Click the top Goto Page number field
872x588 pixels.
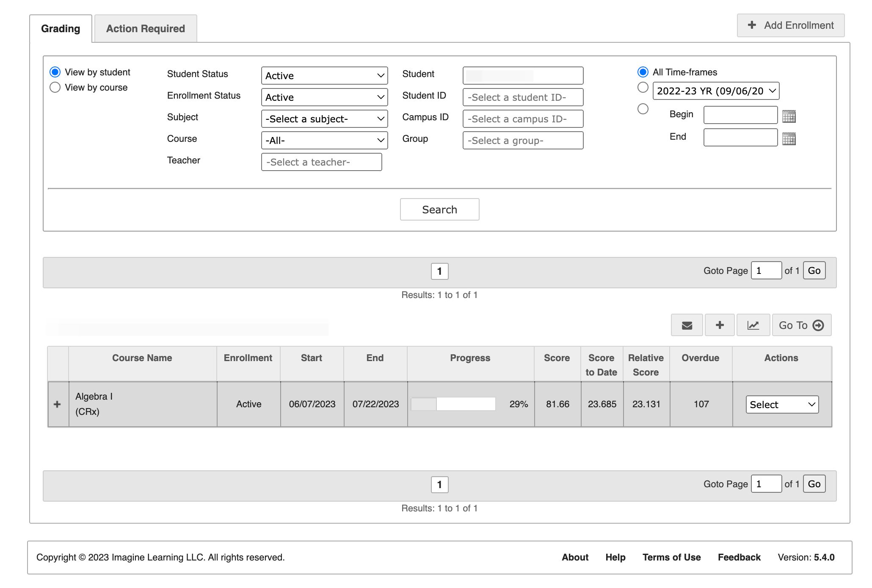pyautogui.click(x=766, y=271)
